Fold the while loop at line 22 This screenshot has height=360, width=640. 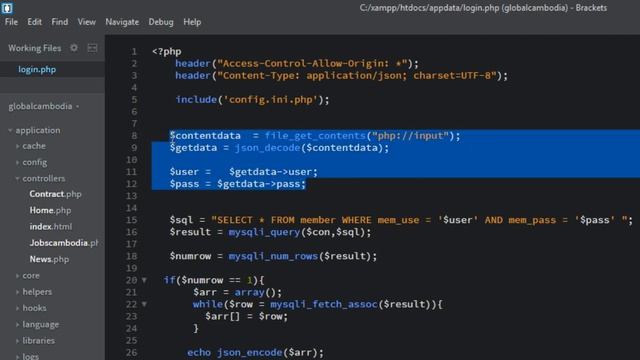coord(144,304)
